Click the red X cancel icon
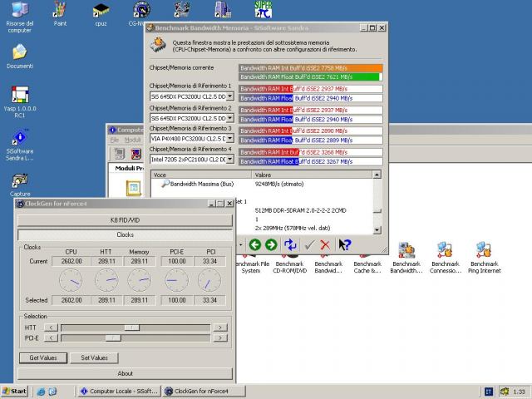Viewport: 532px width, 399px height. point(325,244)
